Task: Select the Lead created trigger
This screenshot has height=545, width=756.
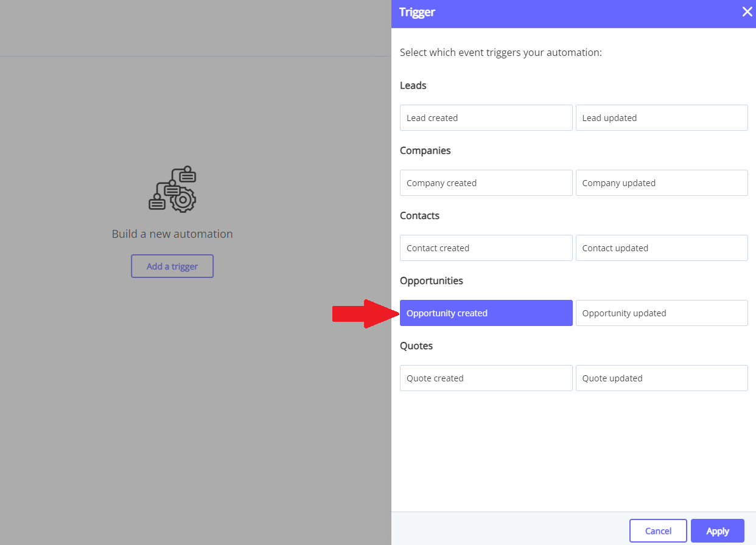Action: tap(486, 117)
